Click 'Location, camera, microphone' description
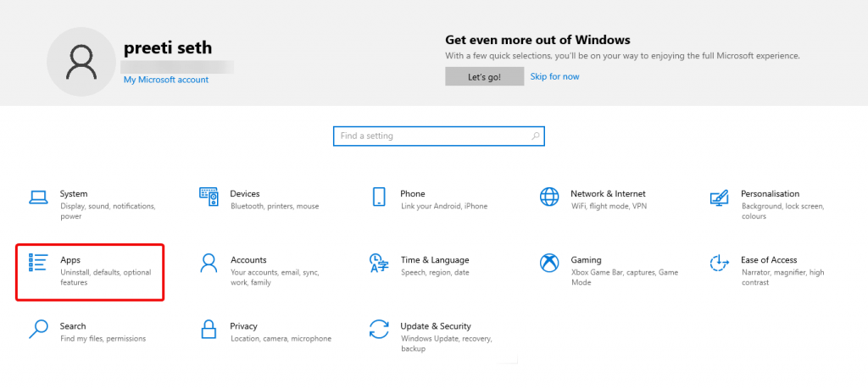Viewport: 868px width, 389px height. [x=281, y=339]
